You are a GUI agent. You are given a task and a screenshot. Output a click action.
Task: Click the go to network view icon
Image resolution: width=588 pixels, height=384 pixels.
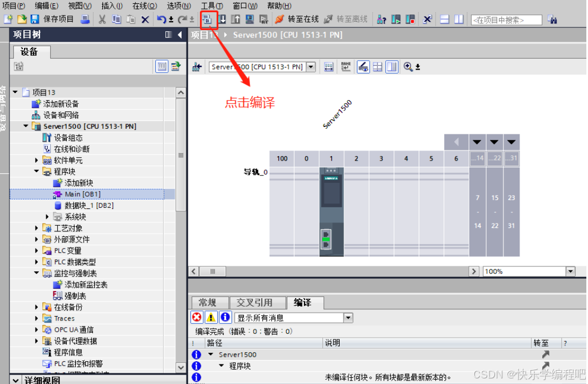pos(197,67)
